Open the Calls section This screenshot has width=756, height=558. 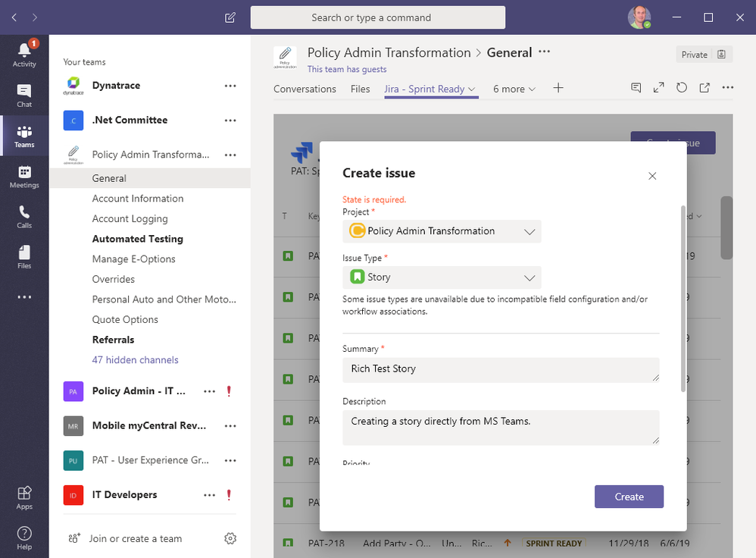pos(24,216)
